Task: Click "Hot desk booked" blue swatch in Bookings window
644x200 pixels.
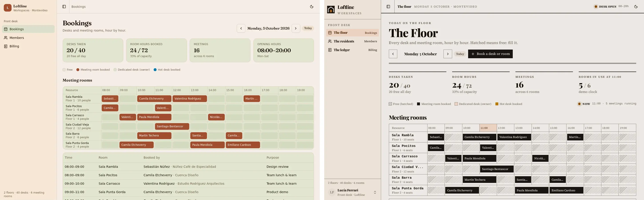Action: (155, 70)
